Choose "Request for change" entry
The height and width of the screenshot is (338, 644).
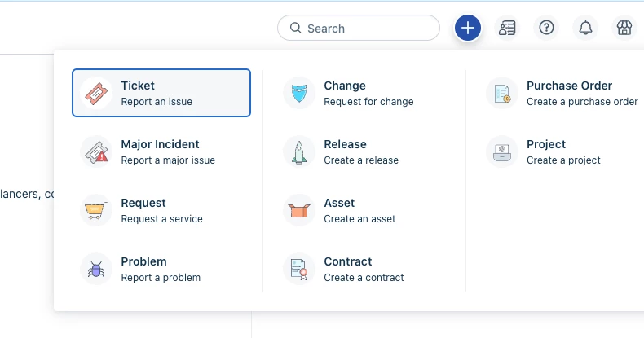[x=368, y=102]
